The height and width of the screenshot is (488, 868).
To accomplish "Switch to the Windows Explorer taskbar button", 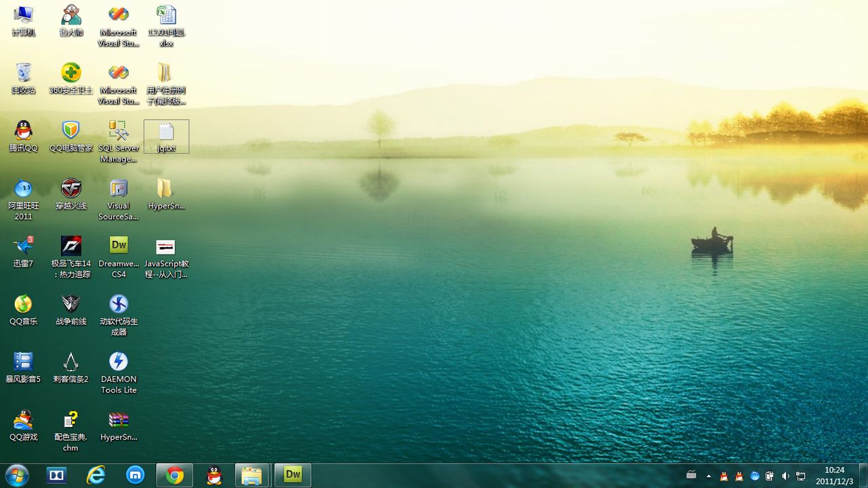I will (x=252, y=475).
